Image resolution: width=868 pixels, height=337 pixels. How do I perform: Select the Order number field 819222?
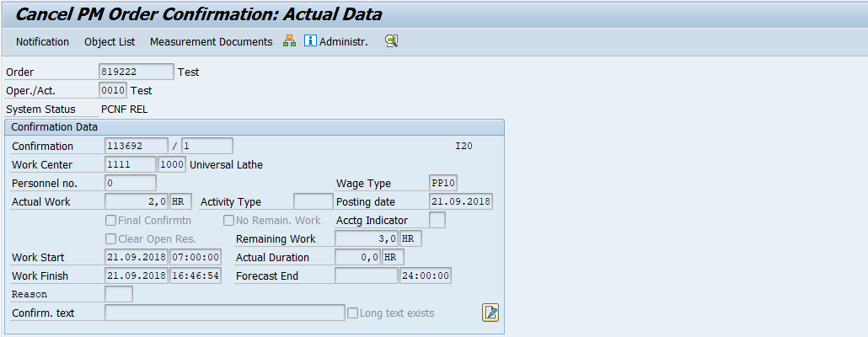[137, 72]
